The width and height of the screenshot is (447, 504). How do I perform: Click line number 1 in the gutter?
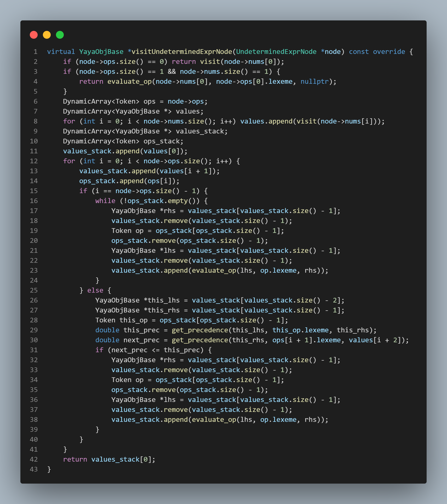(35, 52)
